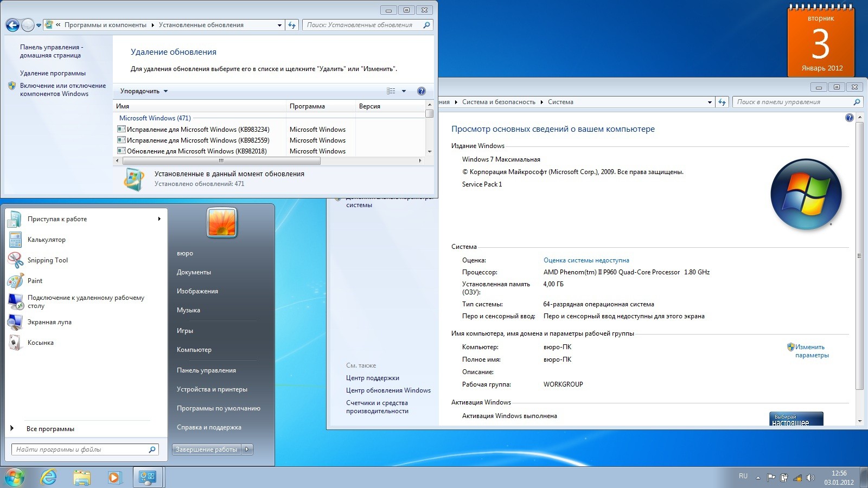The width and height of the screenshot is (868, 488).
Task: Switch input language RU indicator
Action: (x=743, y=476)
